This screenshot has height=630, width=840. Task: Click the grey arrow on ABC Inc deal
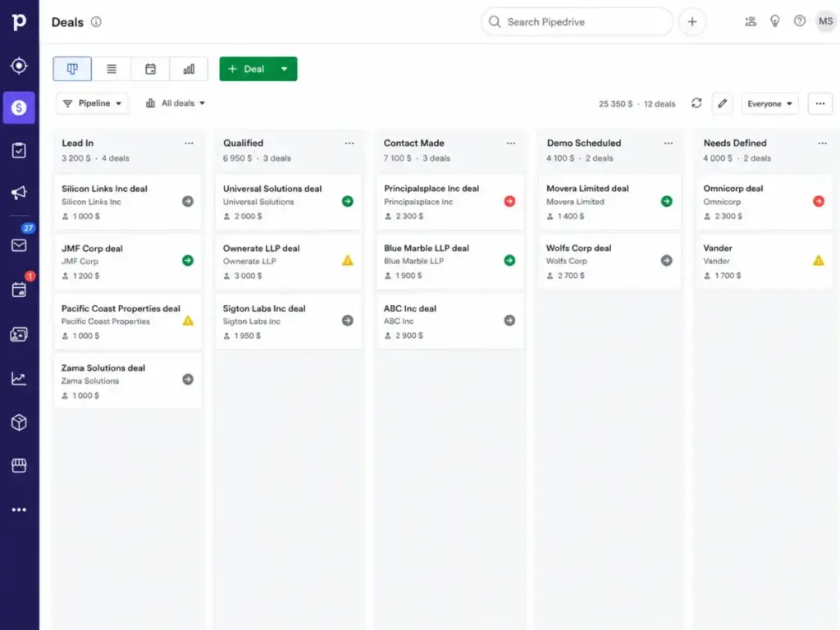[x=509, y=321]
